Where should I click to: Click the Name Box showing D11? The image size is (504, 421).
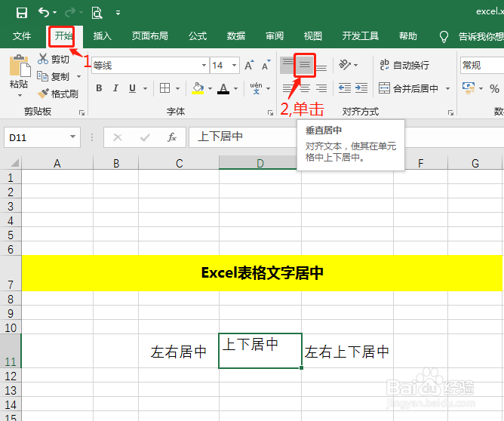point(42,137)
